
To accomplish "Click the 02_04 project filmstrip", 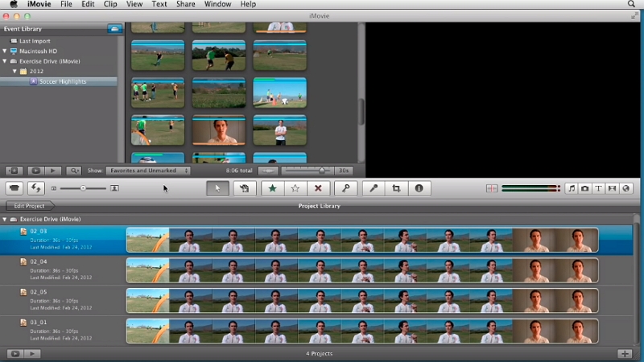I will click(362, 270).
